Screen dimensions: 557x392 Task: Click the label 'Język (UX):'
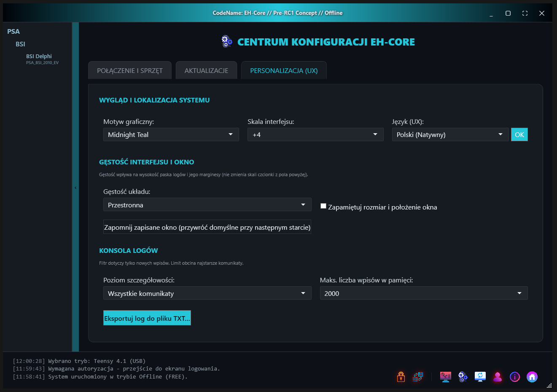click(x=408, y=121)
